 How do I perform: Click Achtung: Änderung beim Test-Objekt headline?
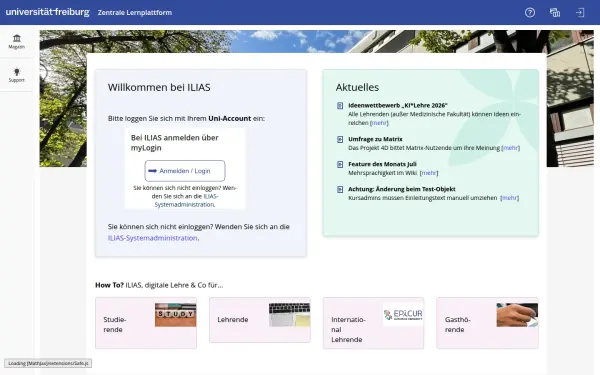[x=402, y=189]
